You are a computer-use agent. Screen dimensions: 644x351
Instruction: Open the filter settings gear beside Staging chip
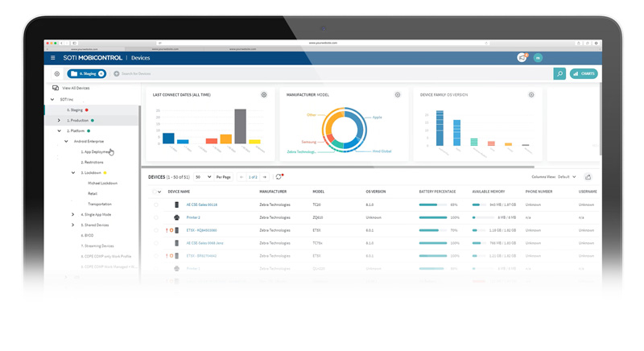[x=57, y=74]
